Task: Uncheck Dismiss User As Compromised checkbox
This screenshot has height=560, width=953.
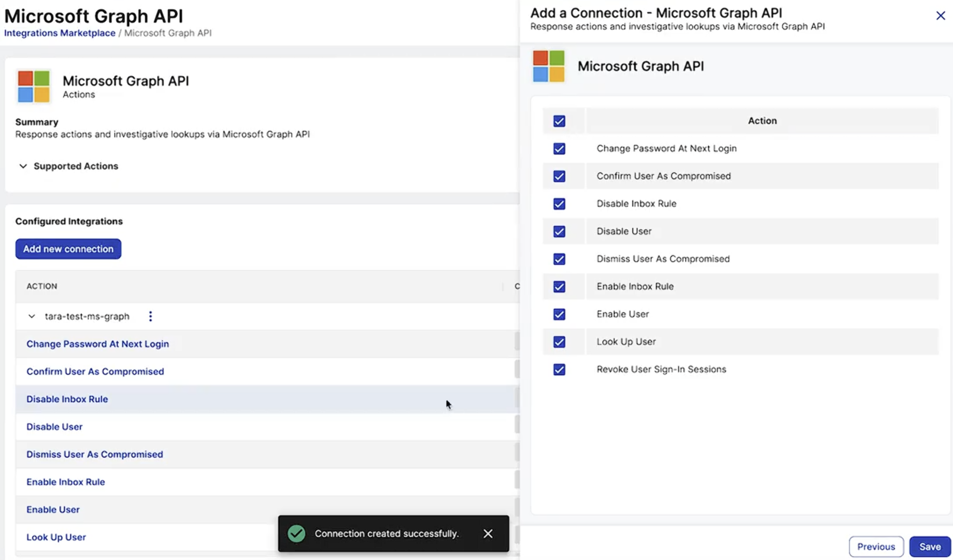Action: tap(559, 259)
